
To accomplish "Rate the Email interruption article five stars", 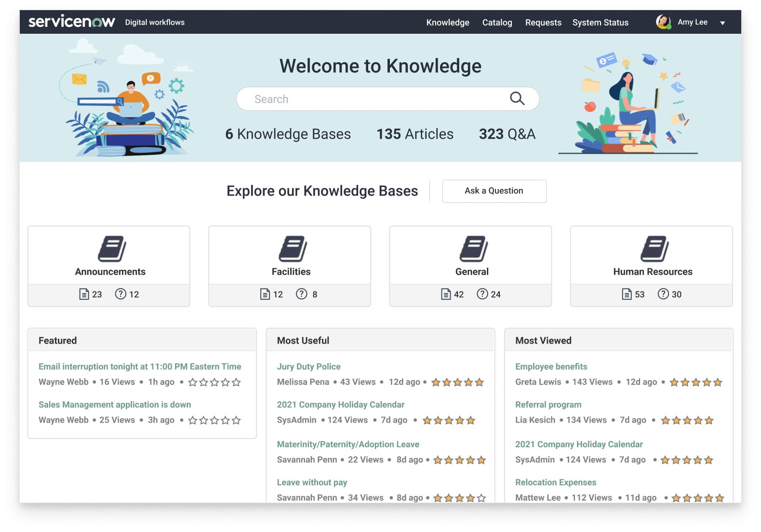I will [x=236, y=383].
